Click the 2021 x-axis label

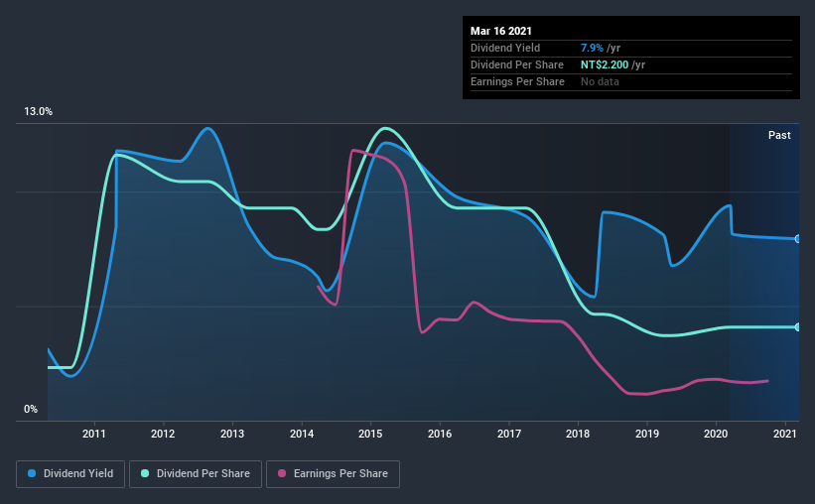[x=785, y=434]
